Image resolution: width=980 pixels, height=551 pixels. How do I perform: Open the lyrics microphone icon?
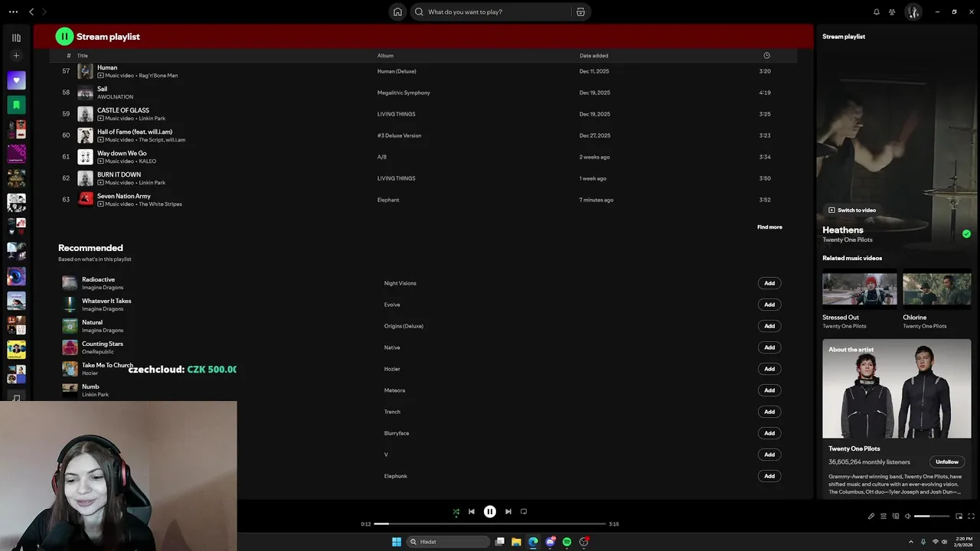(871, 516)
